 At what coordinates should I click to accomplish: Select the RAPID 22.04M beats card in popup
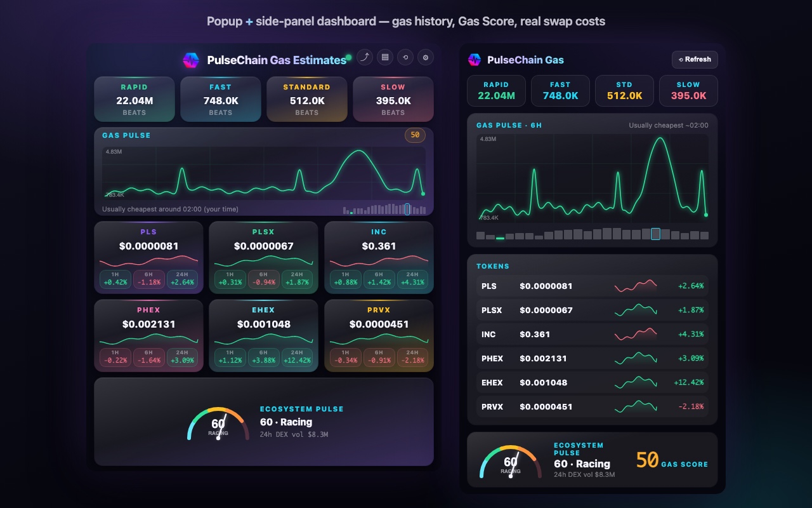pos(134,99)
